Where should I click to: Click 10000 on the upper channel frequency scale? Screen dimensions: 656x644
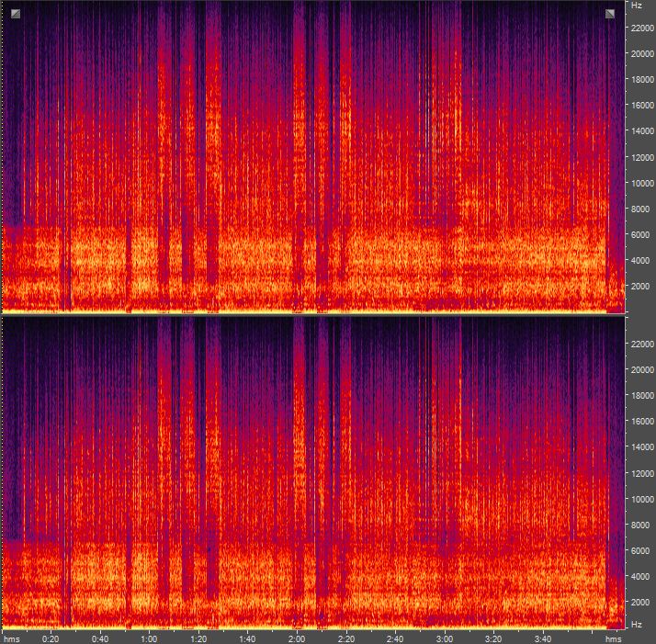(642, 183)
